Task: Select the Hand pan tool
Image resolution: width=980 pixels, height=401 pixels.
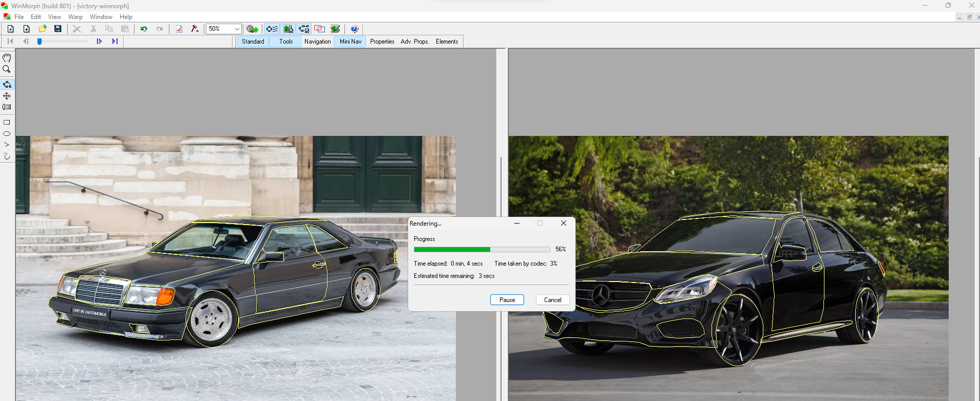Action: (7, 58)
